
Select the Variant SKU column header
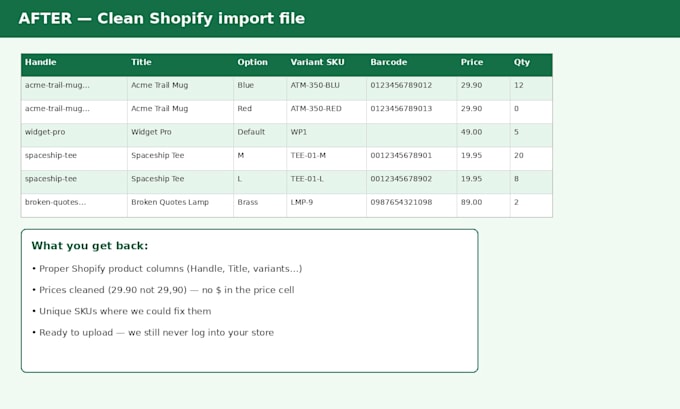tap(327, 65)
